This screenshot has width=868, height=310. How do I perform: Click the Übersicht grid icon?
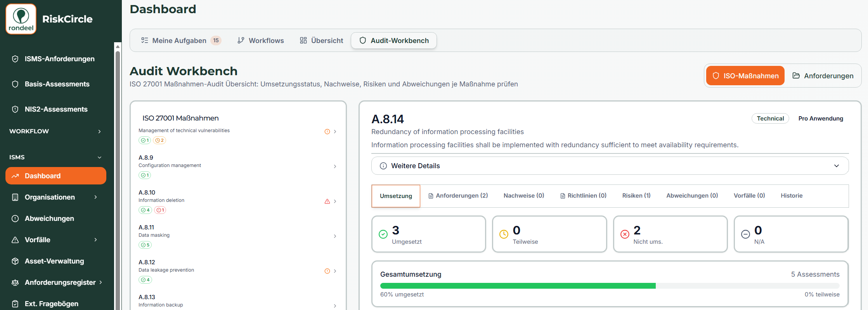pos(303,40)
